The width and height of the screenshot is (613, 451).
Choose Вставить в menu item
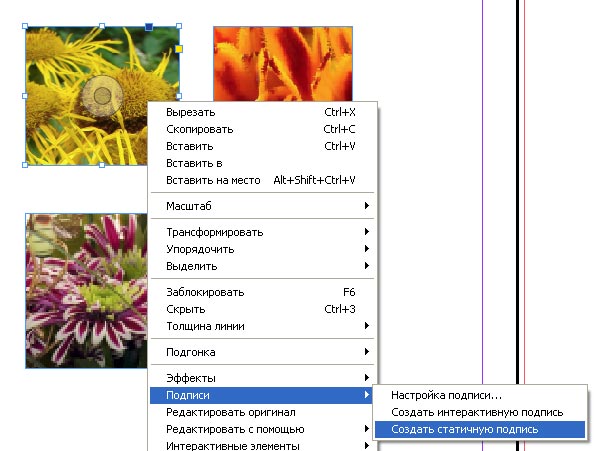tap(262, 163)
